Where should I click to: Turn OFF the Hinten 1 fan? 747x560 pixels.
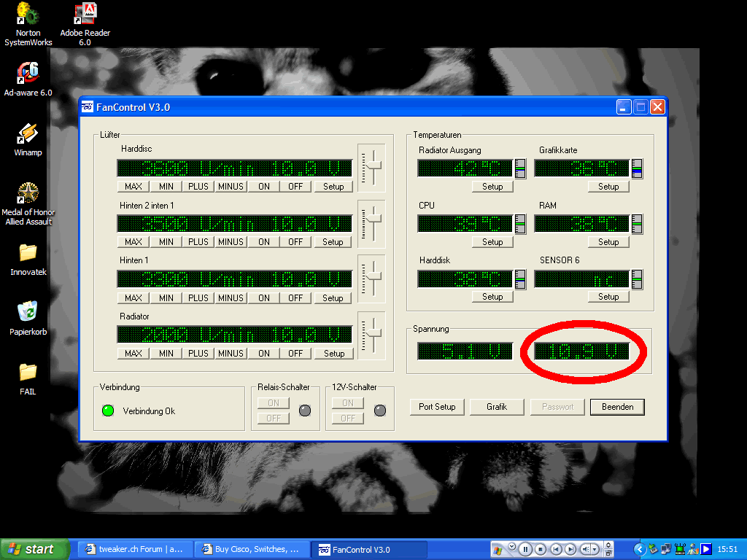(295, 298)
